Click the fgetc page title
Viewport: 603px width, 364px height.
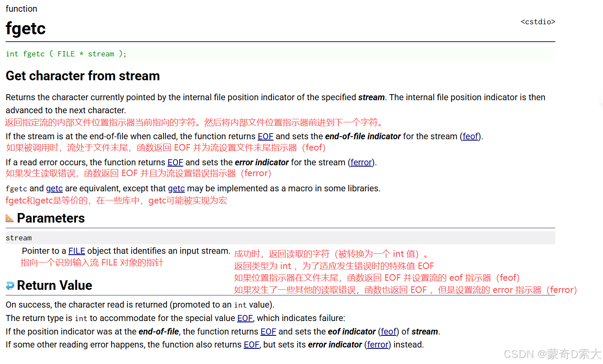click(x=26, y=29)
